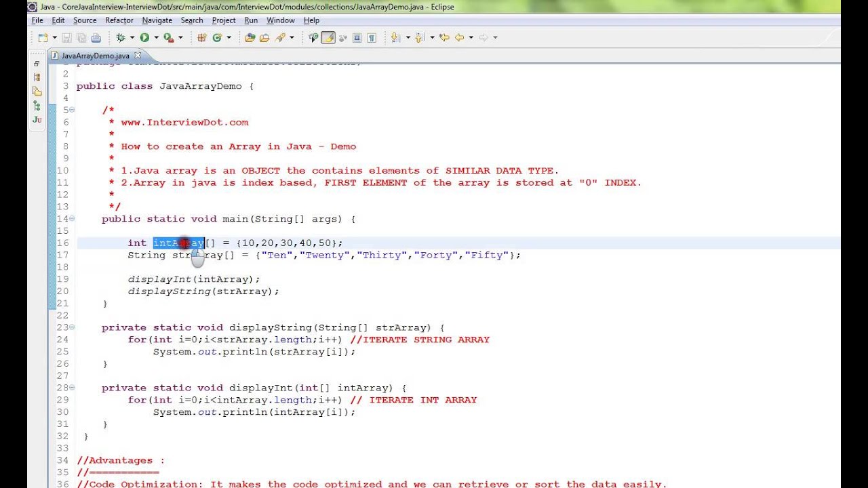Screen dimensions: 868x488
Task: Collapse displayInt method at line 28
Action: point(72,388)
